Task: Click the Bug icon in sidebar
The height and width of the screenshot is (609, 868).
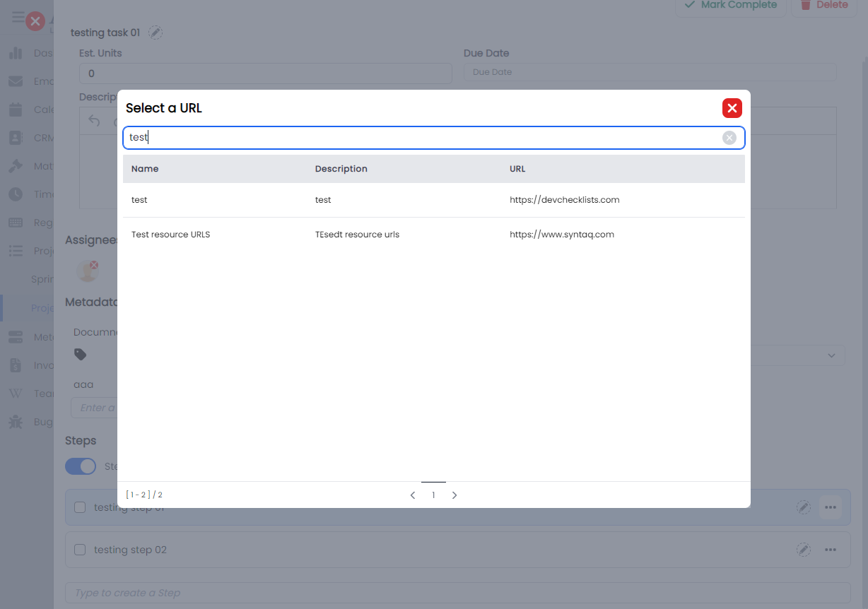Action: (x=16, y=422)
